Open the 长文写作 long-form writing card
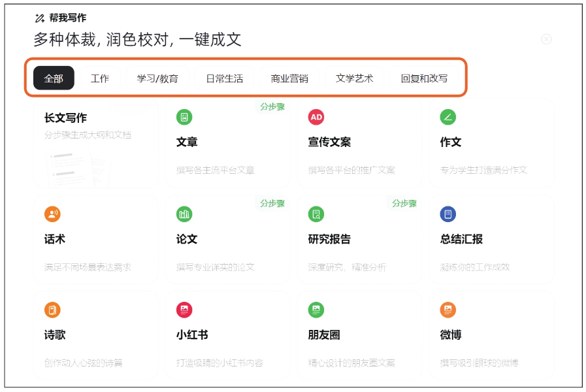 (95, 144)
